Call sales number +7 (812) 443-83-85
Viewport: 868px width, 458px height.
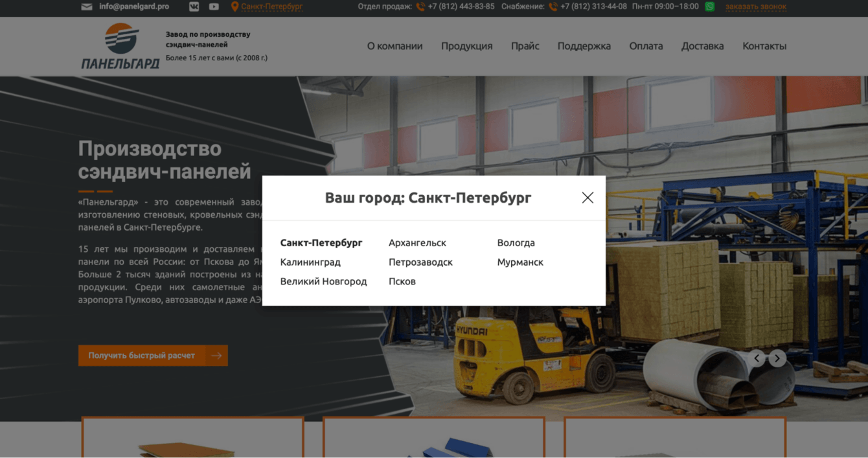coord(461,6)
